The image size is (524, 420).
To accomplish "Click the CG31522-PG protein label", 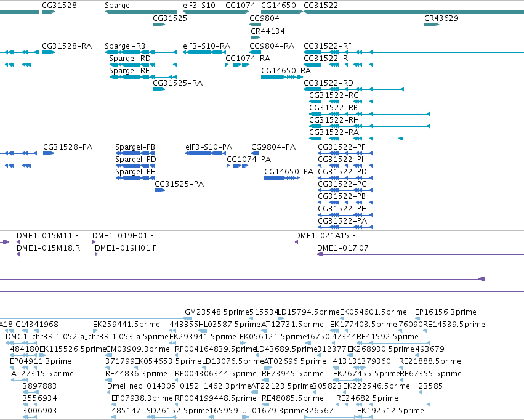I will pyautogui.click(x=342, y=184).
